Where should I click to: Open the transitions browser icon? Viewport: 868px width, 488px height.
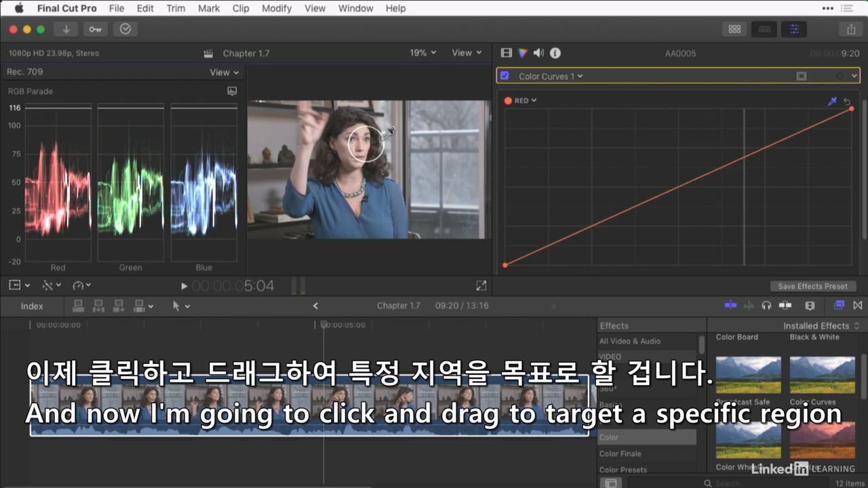[x=858, y=306]
